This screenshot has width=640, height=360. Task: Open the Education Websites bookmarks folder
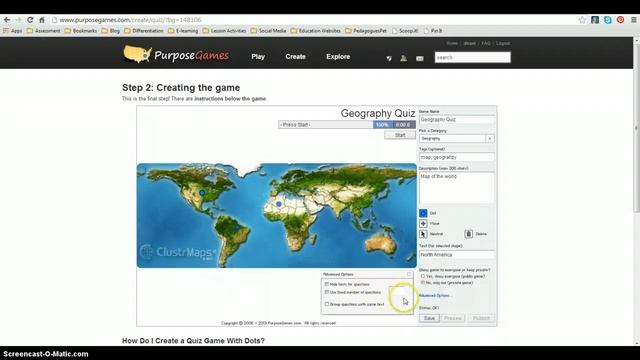pyautogui.click(x=316, y=31)
